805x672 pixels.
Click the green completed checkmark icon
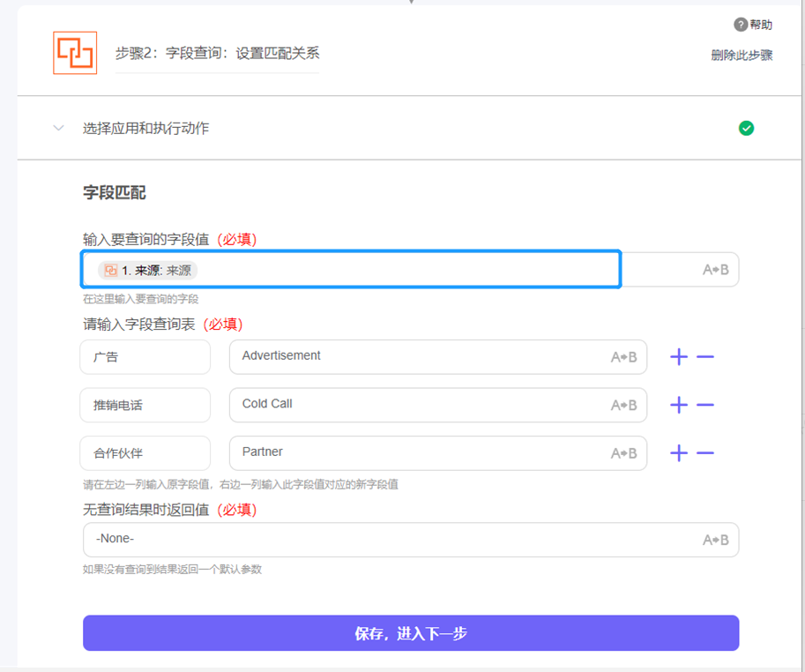tap(746, 128)
